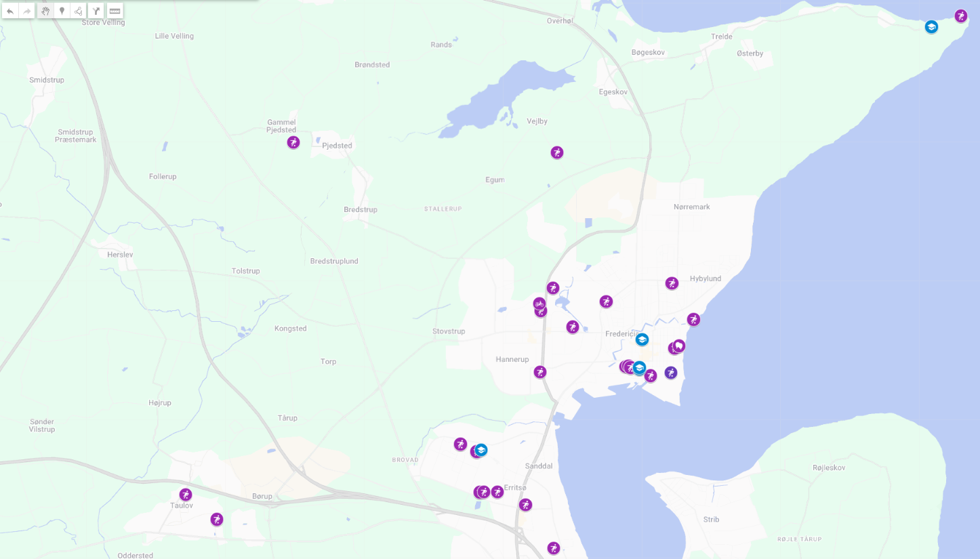Open the tooth dentist marker near the coast
The width and height of the screenshot is (980, 559).
[679, 346]
